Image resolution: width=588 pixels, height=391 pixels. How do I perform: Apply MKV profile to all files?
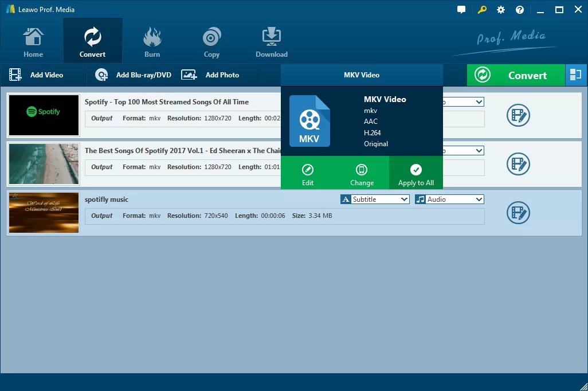tap(416, 173)
